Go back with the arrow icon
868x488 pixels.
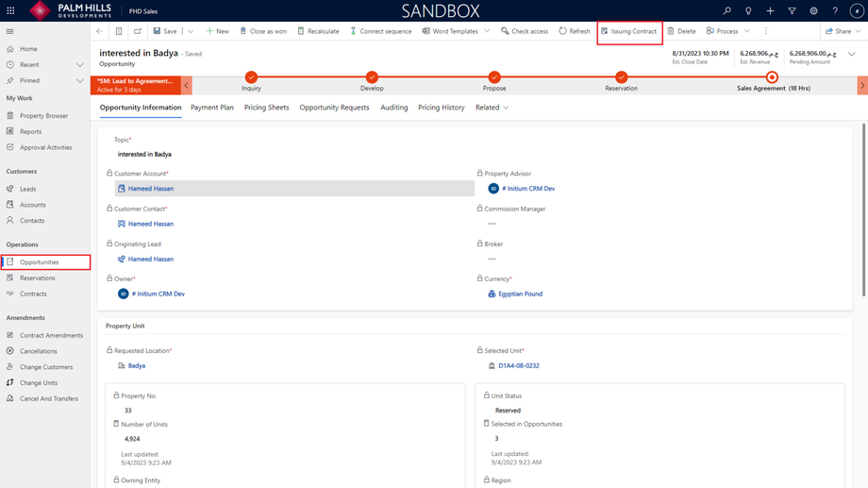point(100,31)
